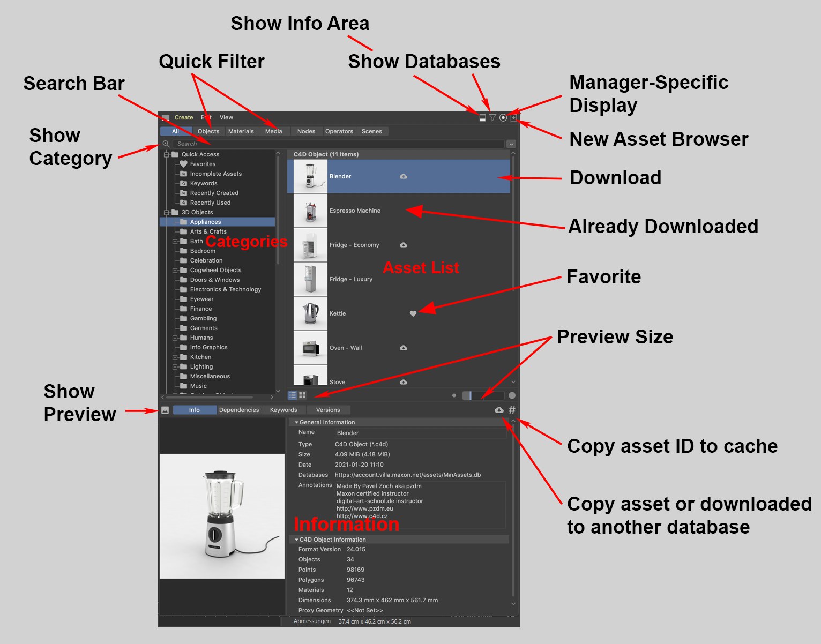Select the Materials quick filter
The image size is (821, 644).
click(x=241, y=131)
